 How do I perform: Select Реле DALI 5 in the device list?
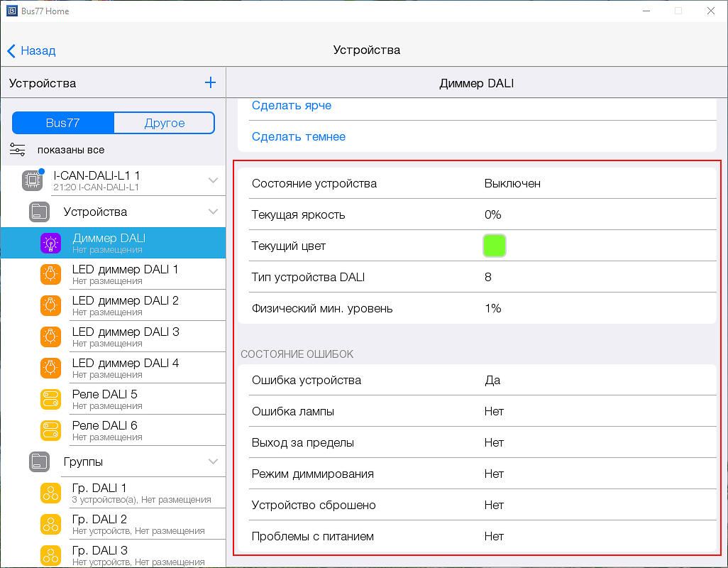(x=114, y=399)
